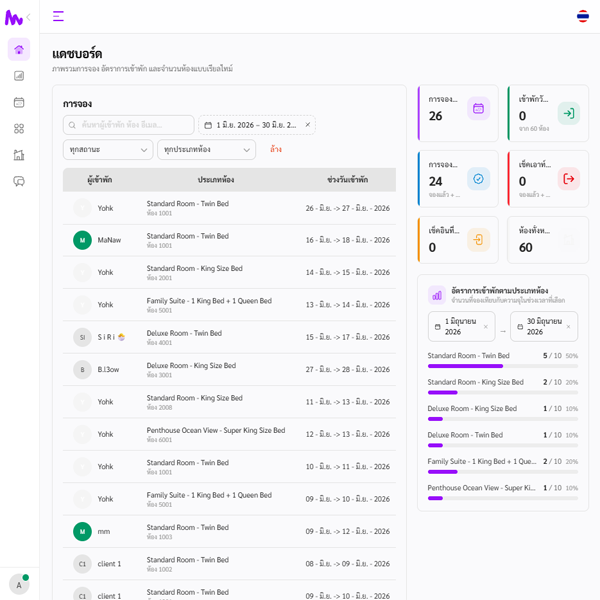Image resolution: width=600 pixels, height=600 pixels.
Task: Click the Thai flag language icon
Action: tap(582, 16)
